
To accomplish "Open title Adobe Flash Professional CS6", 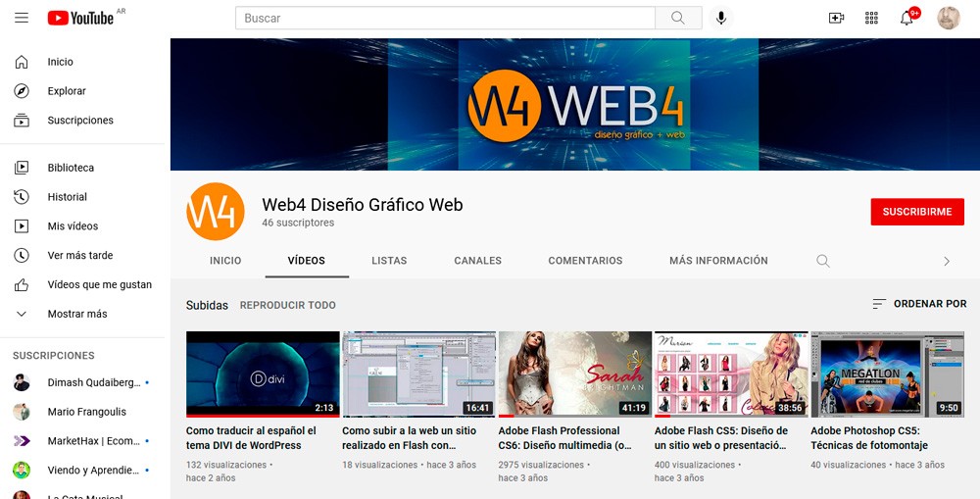I will 565,437.
